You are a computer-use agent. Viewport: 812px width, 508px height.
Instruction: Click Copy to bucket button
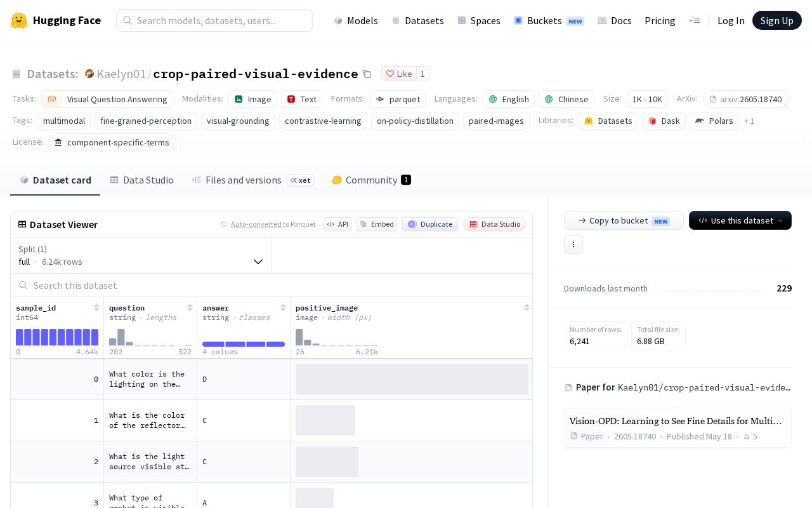pos(624,220)
